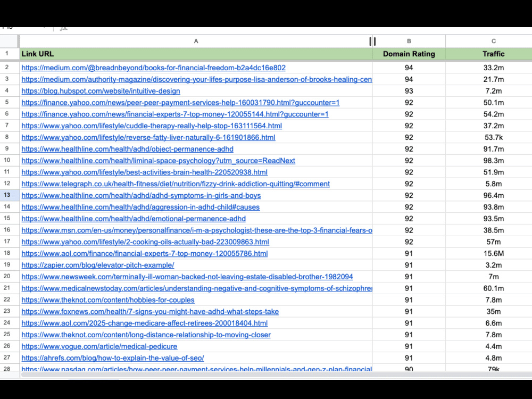The height and width of the screenshot is (399, 532).
Task: Open zapier elevator-pitch-example link
Action: 98,265
